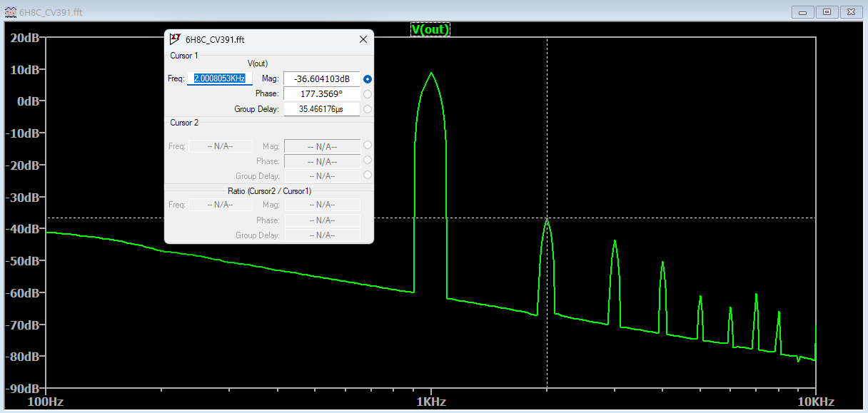The height and width of the screenshot is (413, 868).
Task: Click the 1KHz fundamental peak on trace
Action: (431, 73)
